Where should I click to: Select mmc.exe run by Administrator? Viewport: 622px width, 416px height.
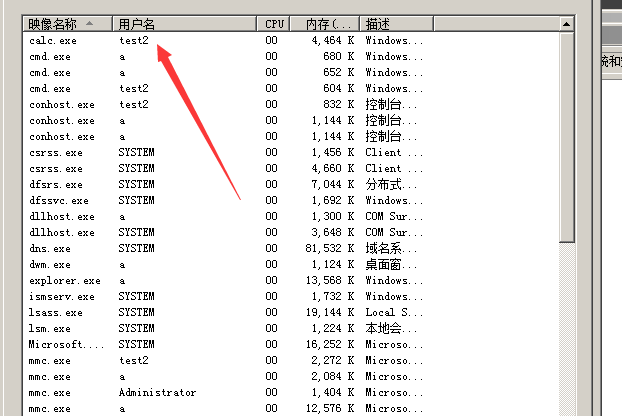click(50, 393)
